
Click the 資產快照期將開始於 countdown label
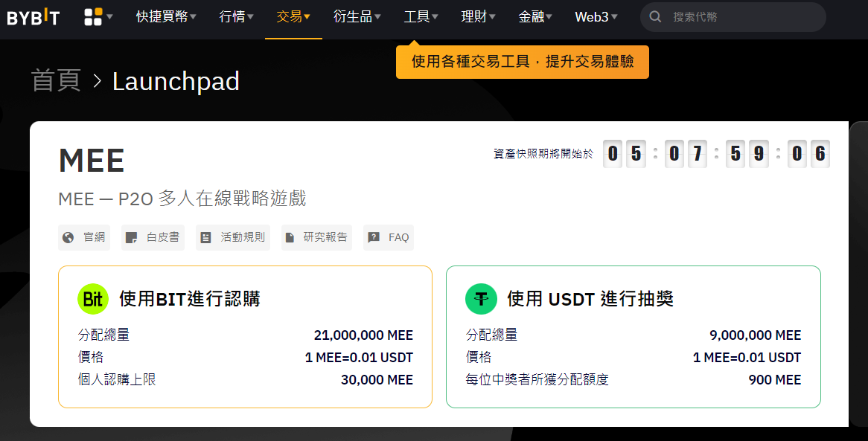543,154
